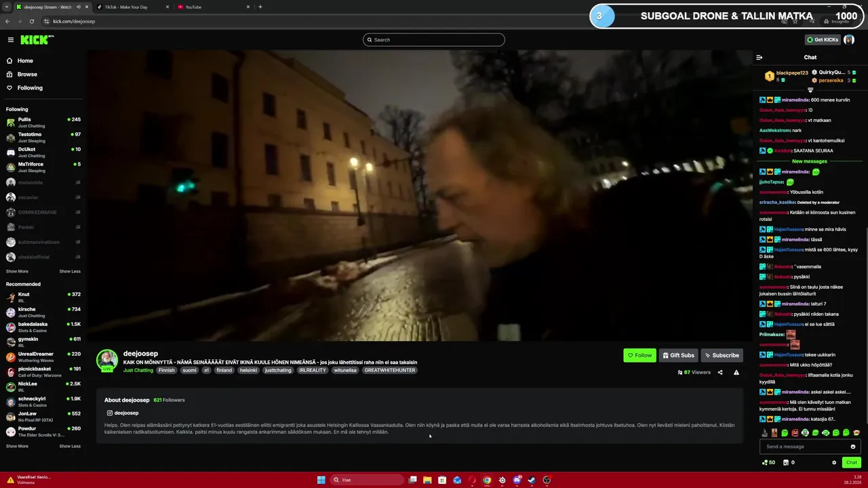Screen dimensions: 868x488
Task: Open the Home page from the sidebar
Action: pyautogui.click(x=25, y=61)
